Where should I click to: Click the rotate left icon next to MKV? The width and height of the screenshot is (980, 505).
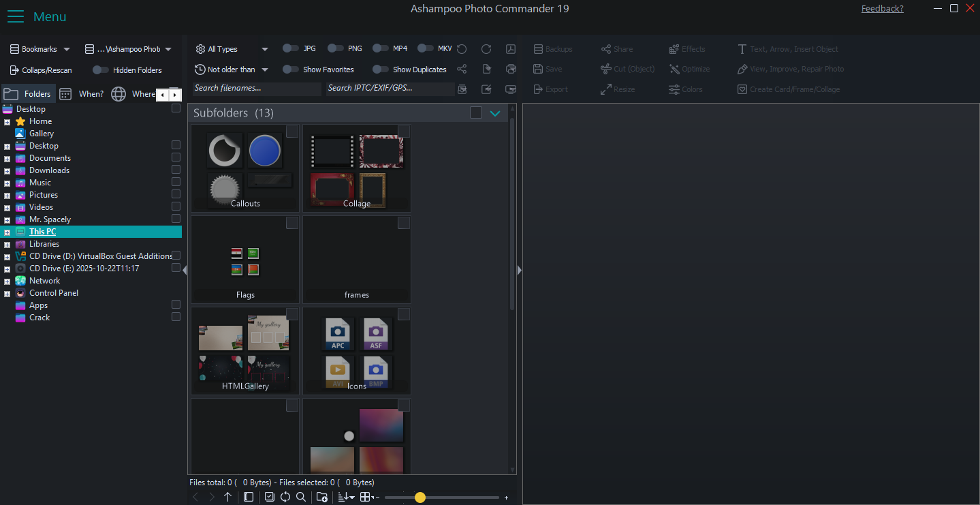click(x=462, y=49)
